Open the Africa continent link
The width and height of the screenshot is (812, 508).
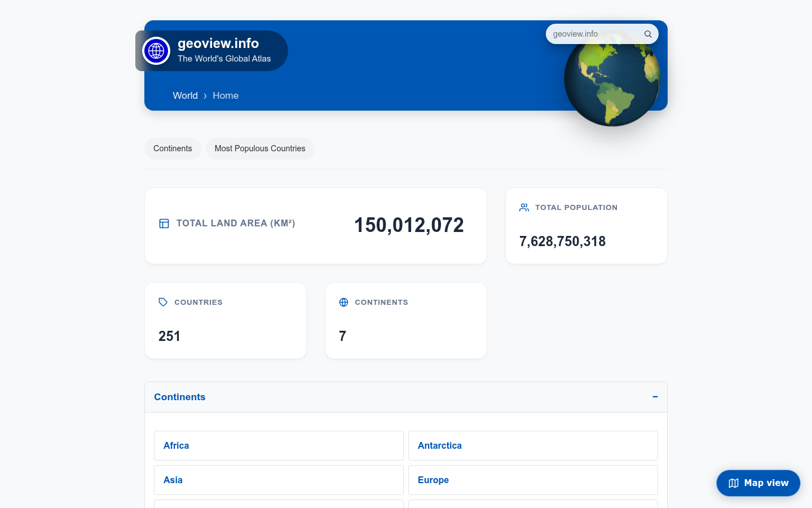coord(279,446)
